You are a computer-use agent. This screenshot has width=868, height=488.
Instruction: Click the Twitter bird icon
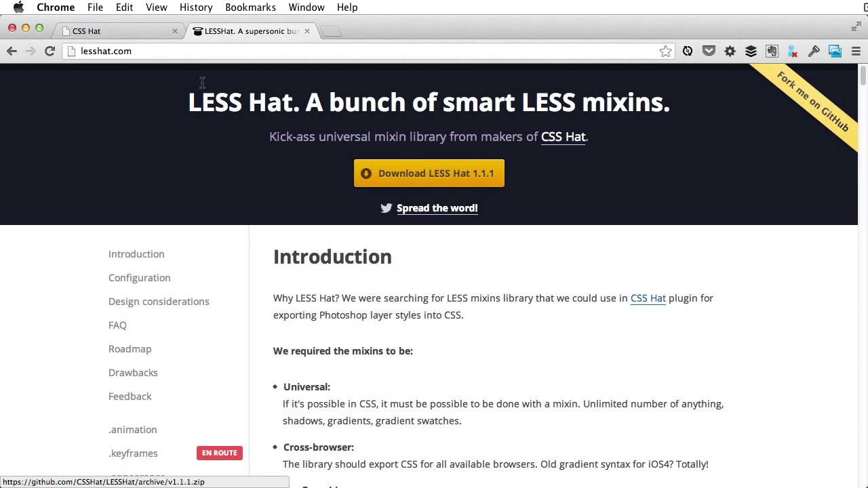387,208
